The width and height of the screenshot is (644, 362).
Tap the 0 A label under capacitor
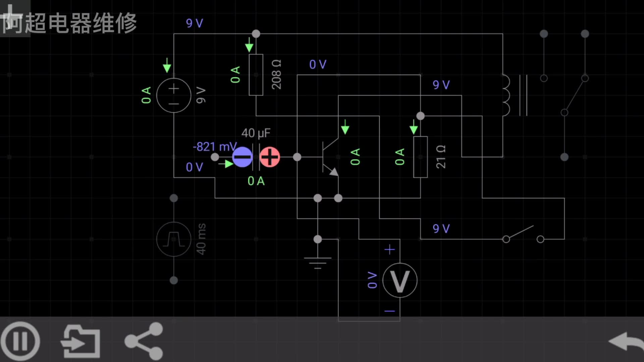pos(256,181)
